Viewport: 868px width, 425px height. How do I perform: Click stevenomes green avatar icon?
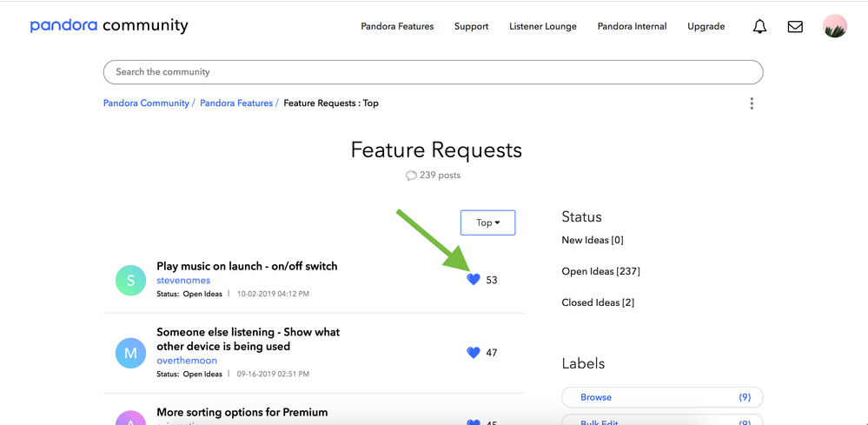(x=131, y=280)
